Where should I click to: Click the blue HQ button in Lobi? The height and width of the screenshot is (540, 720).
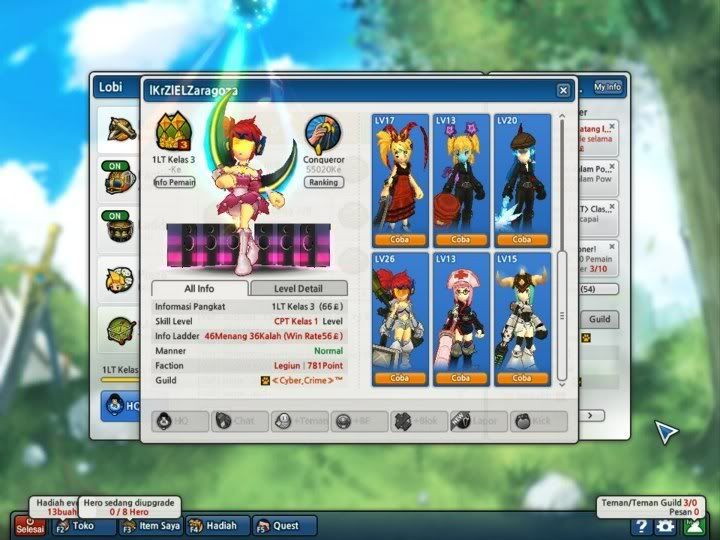click(121, 406)
